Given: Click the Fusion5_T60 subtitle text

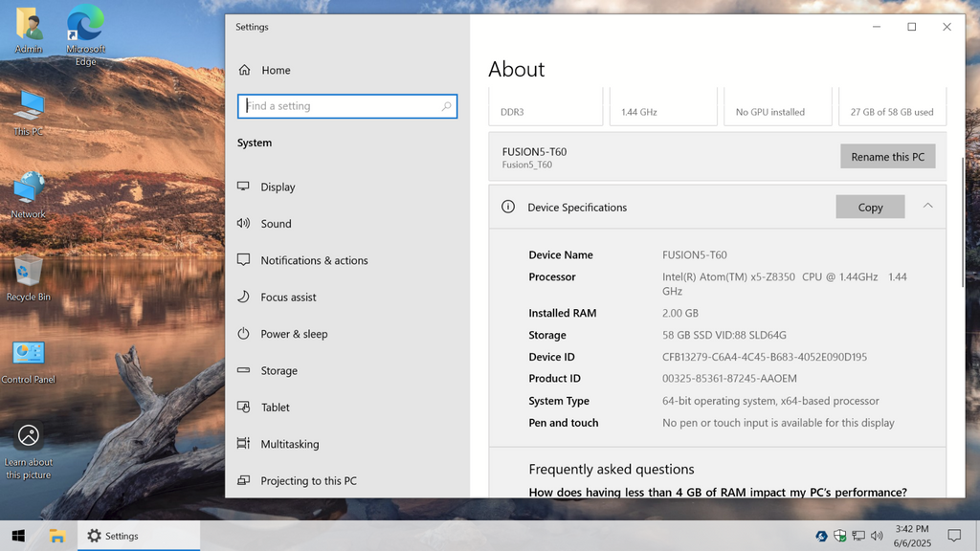Looking at the screenshot, I should coord(527,165).
